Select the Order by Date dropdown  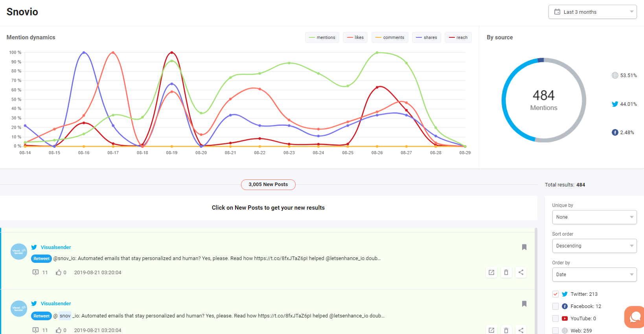tap(594, 275)
